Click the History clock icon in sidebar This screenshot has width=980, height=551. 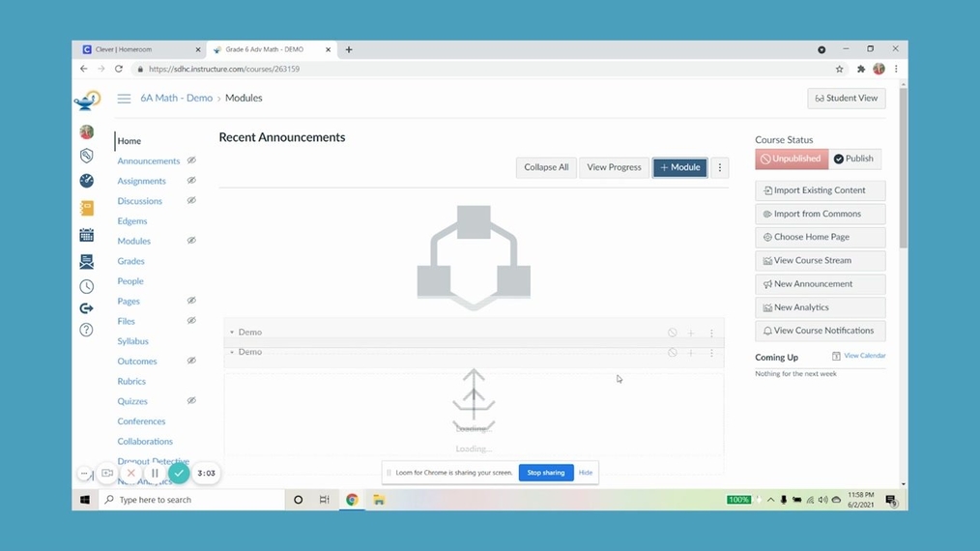[86, 286]
